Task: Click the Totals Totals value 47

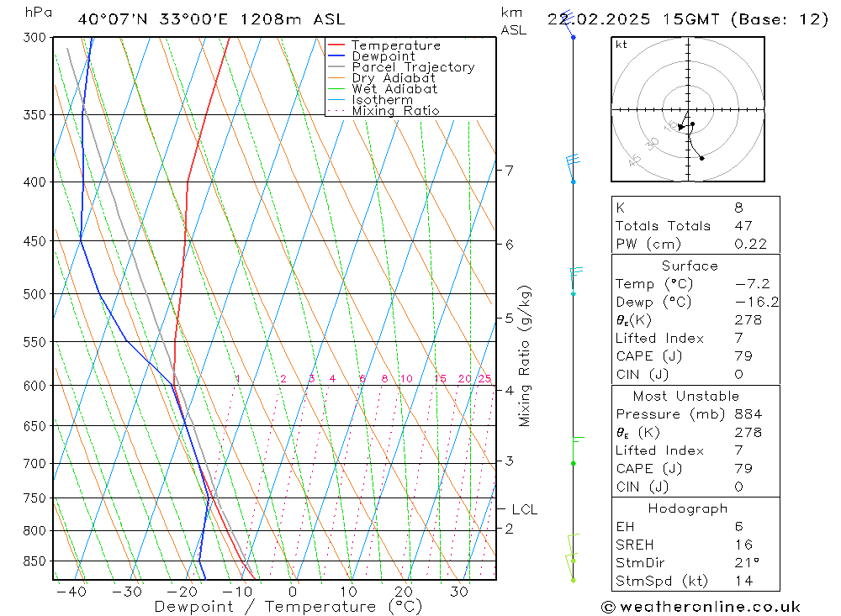Action: click(743, 226)
